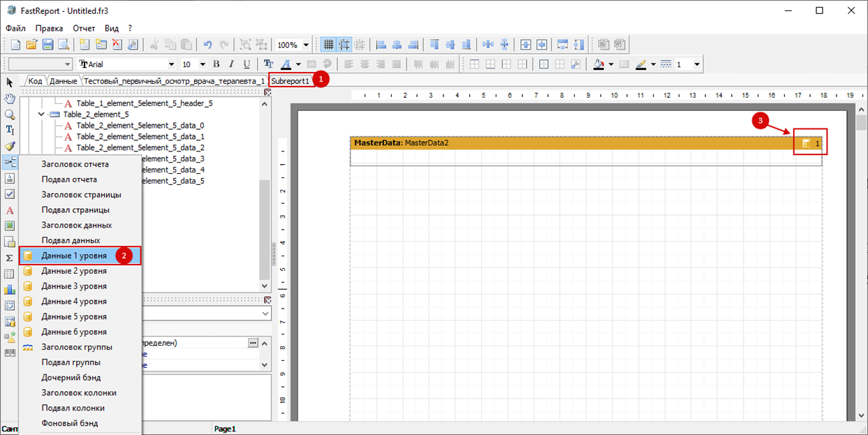Toggle Align to Grid
This screenshot has height=435, width=868.
click(x=344, y=45)
